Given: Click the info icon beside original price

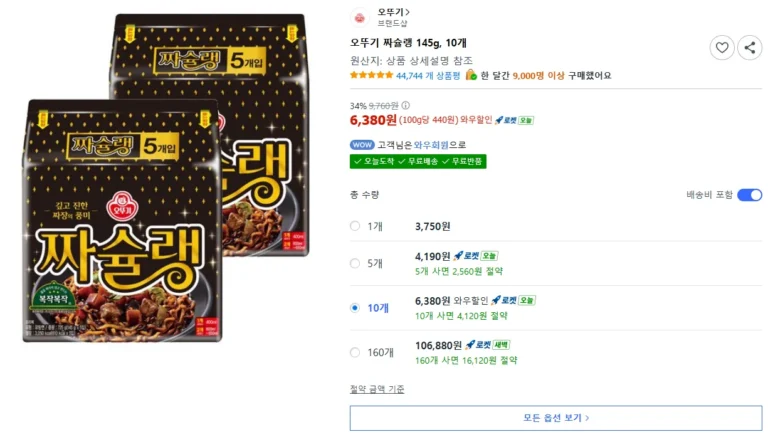Looking at the screenshot, I should [x=406, y=105].
